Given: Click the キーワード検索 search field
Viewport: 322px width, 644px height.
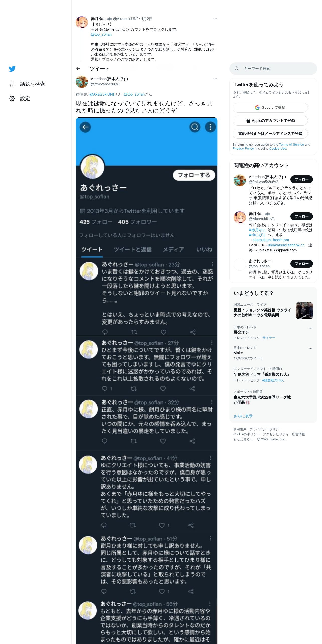Looking at the screenshot, I should click(x=273, y=69).
